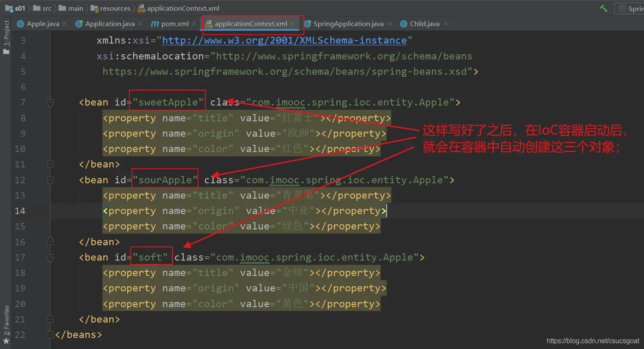Collapse the sourApple bean fold marker
Viewport: 644px width, 349px height.
tap(50, 180)
